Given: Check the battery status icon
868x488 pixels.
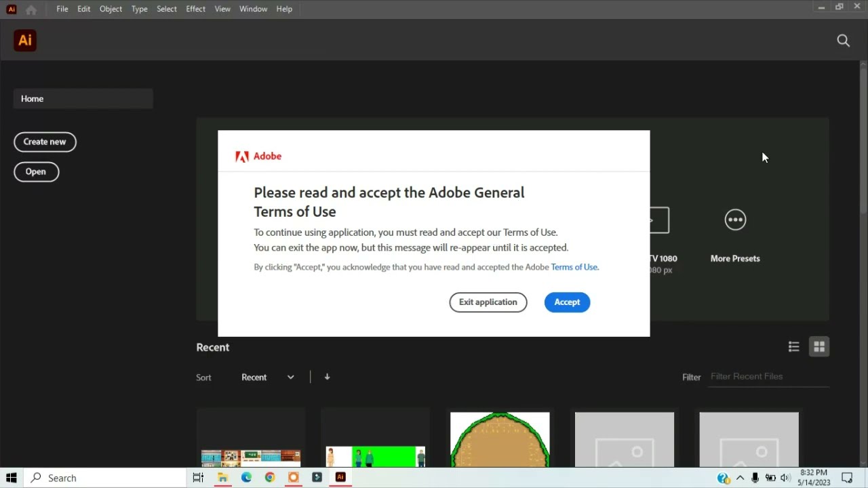Looking at the screenshot, I should (x=770, y=478).
